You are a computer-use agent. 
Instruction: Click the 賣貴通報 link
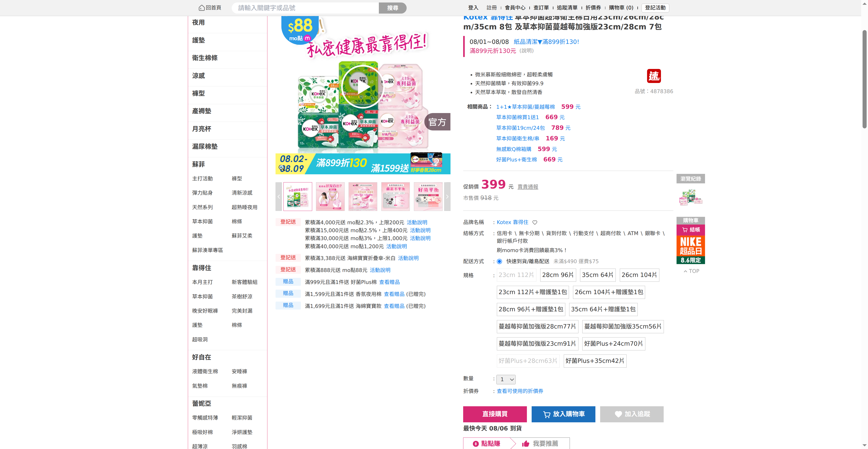pos(528,187)
